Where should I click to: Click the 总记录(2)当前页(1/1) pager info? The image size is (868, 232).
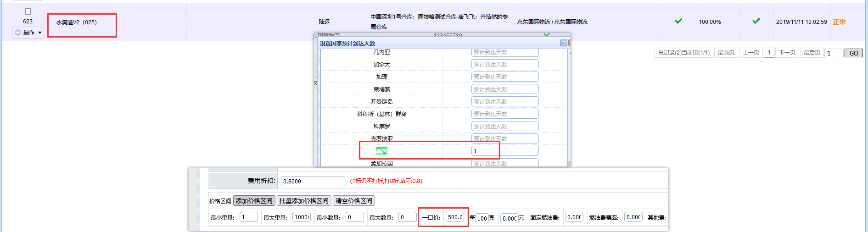tap(684, 53)
